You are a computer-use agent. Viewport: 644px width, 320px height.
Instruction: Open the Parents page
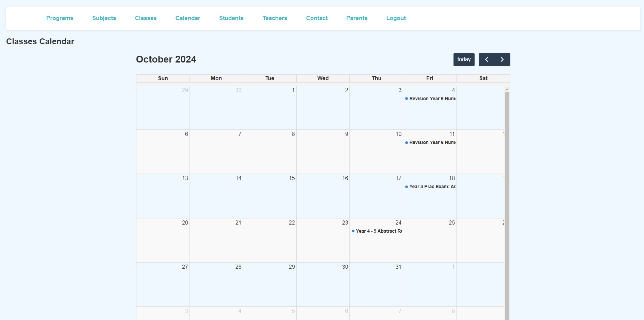[357, 18]
